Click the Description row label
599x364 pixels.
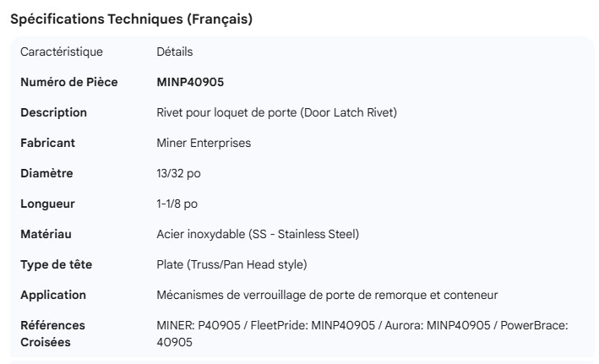pyautogui.click(x=53, y=112)
